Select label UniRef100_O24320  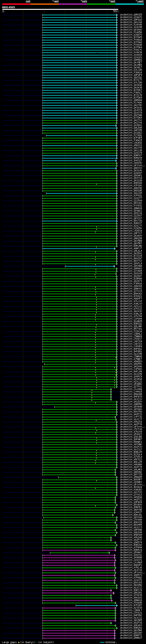[x=131, y=57]
